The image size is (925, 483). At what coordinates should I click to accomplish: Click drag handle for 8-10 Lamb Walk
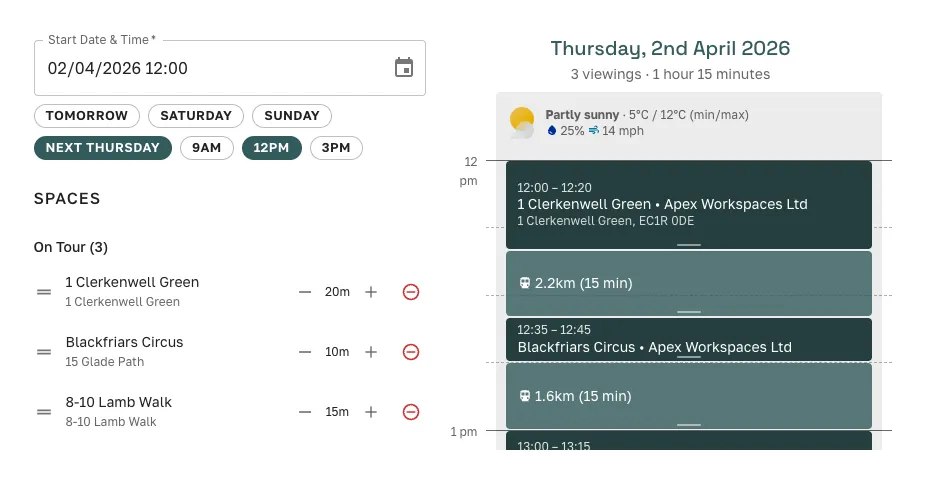tap(44, 412)
